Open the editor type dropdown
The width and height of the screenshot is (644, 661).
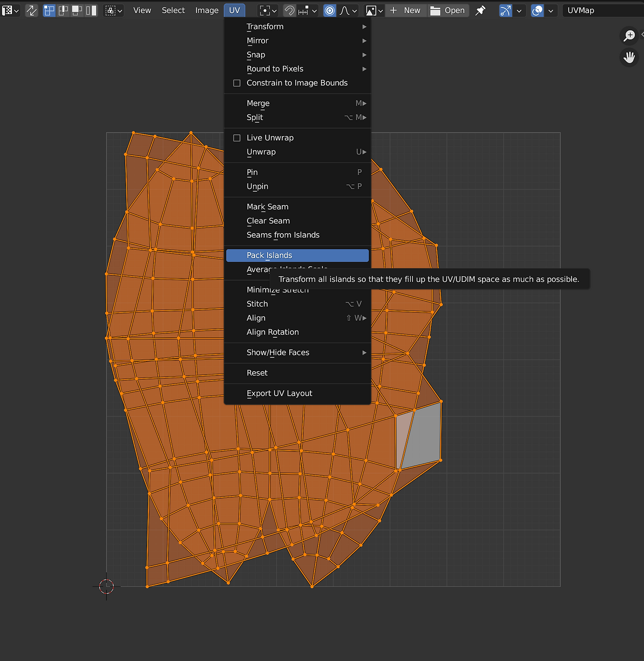(x=10, y=10)
